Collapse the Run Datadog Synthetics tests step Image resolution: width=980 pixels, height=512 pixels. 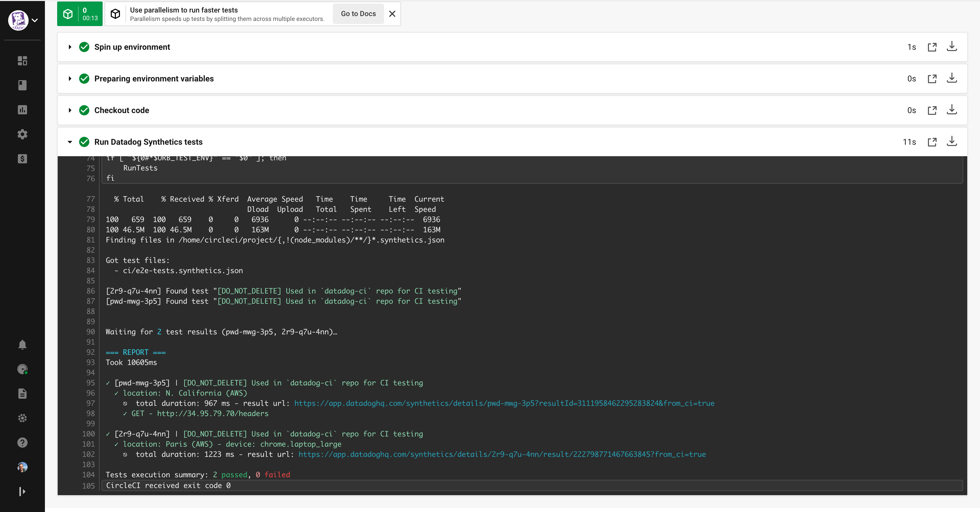coord(70,142)
